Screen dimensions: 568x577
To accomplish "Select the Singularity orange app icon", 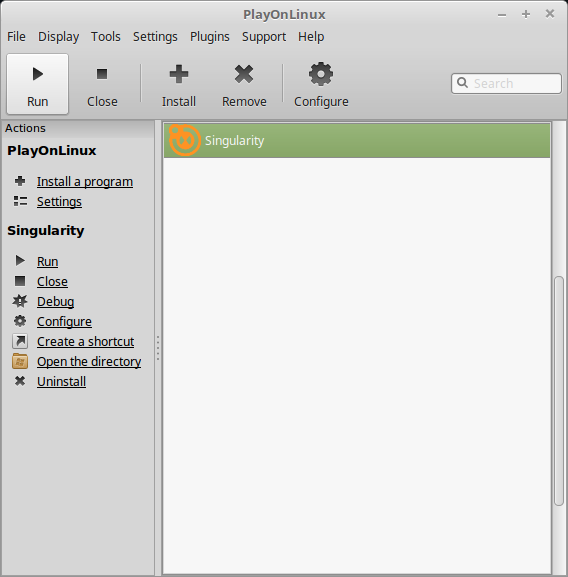I will click(185, 140).
